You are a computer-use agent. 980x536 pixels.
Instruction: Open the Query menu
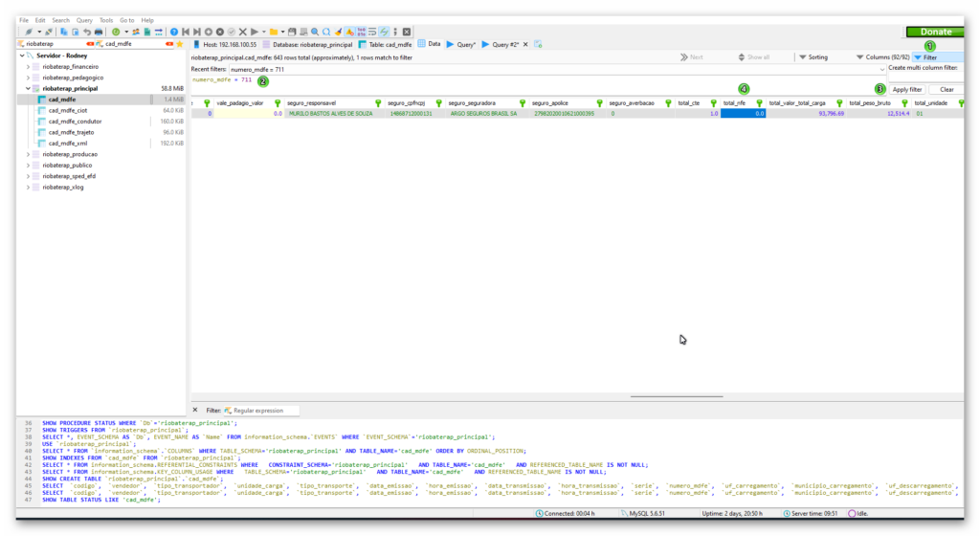pyautogui.click(x=84, y=21)
